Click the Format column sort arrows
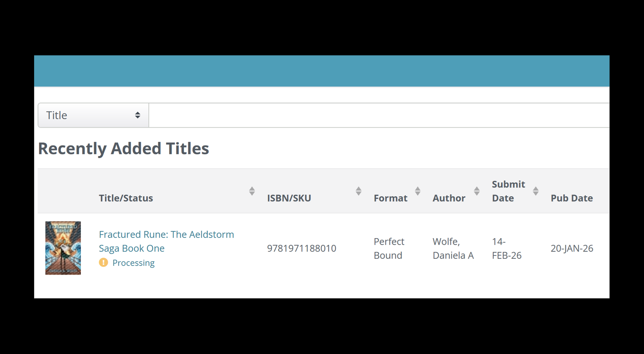The height and width of the screenshot is (354, 644). coord(418,191)
